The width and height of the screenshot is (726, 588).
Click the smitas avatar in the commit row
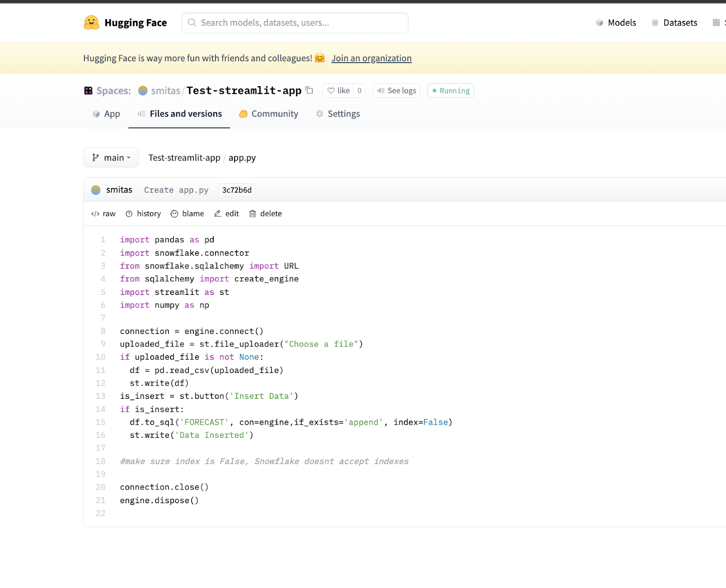point(96,190)
